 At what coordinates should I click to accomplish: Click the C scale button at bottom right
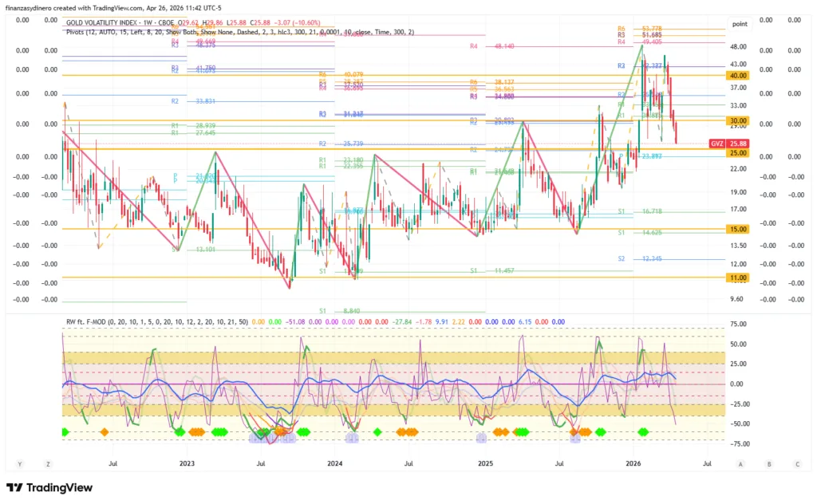point(797,463)
